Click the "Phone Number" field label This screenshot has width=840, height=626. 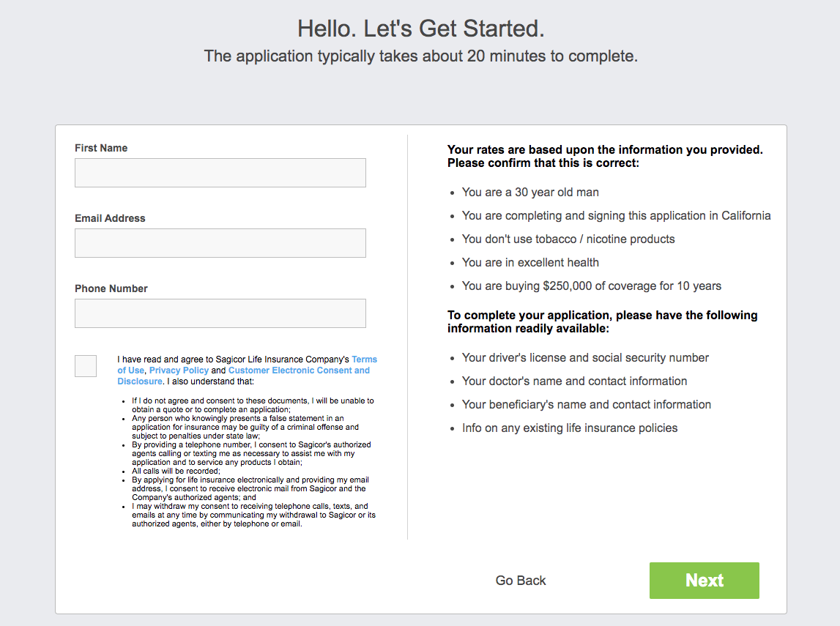pyautogui.click(x=111, y=288)
